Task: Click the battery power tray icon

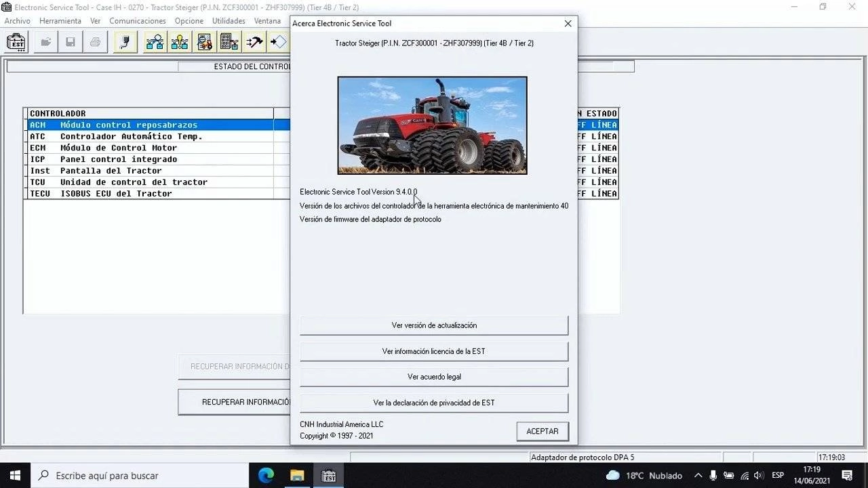Action: tap(729, 475)
